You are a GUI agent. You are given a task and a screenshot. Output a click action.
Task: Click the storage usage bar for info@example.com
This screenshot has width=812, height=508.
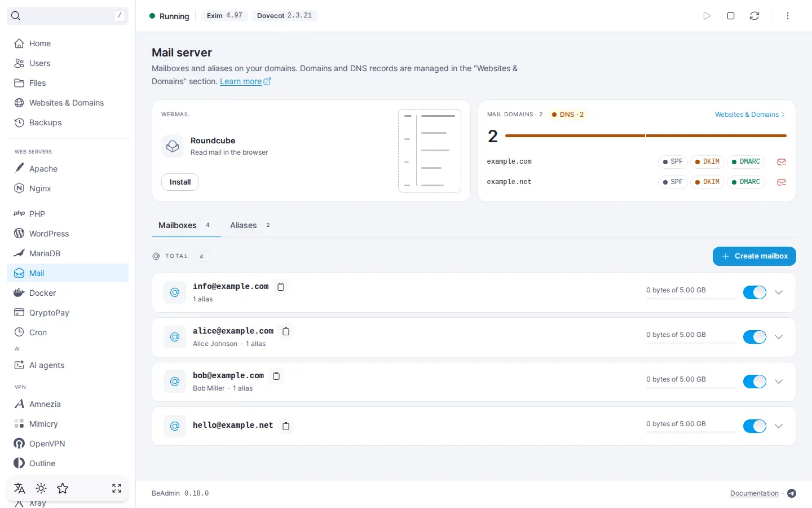(x=691, y=299)
